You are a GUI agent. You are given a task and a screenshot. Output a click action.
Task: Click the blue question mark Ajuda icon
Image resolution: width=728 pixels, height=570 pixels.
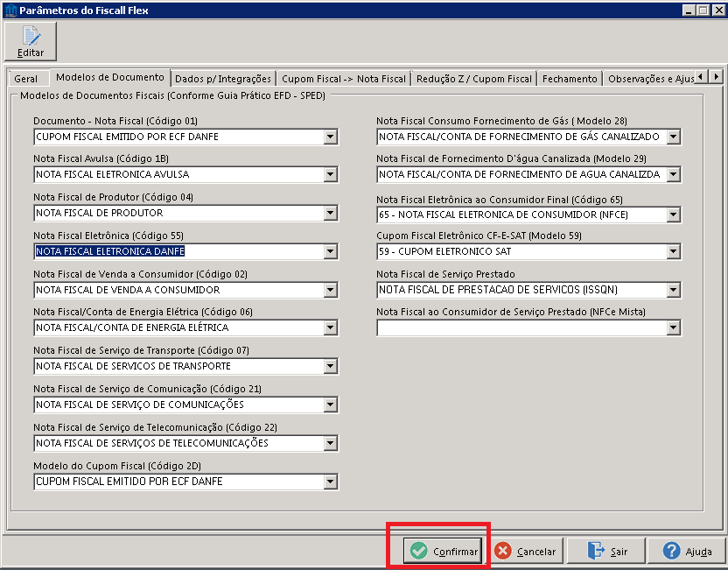[671, 551]
